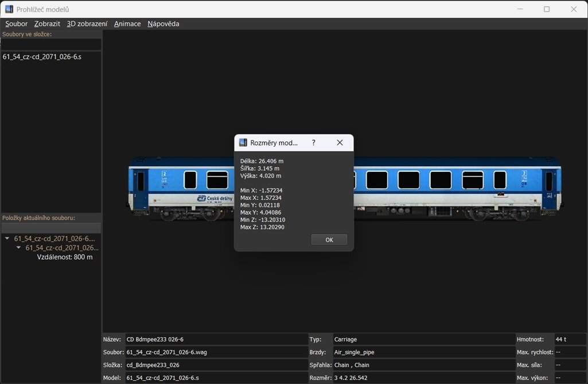
Task: Click the Max. rychlost value field
Action: coord(570,352)
